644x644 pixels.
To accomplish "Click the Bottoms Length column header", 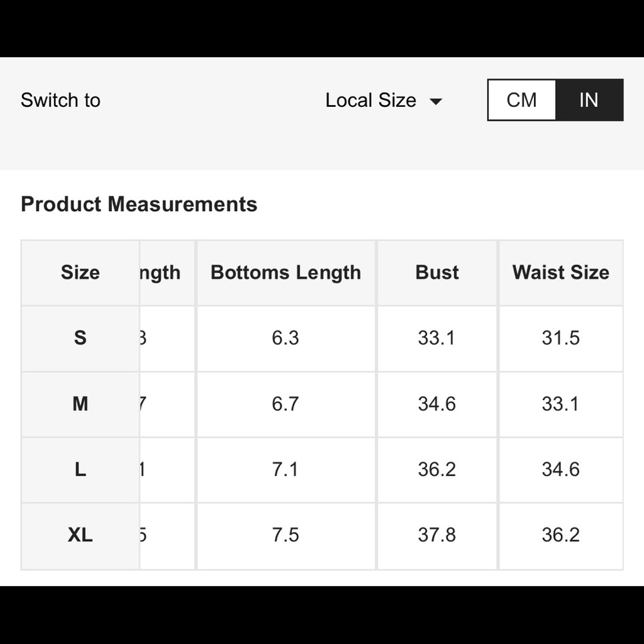I will tap(285, 272).
